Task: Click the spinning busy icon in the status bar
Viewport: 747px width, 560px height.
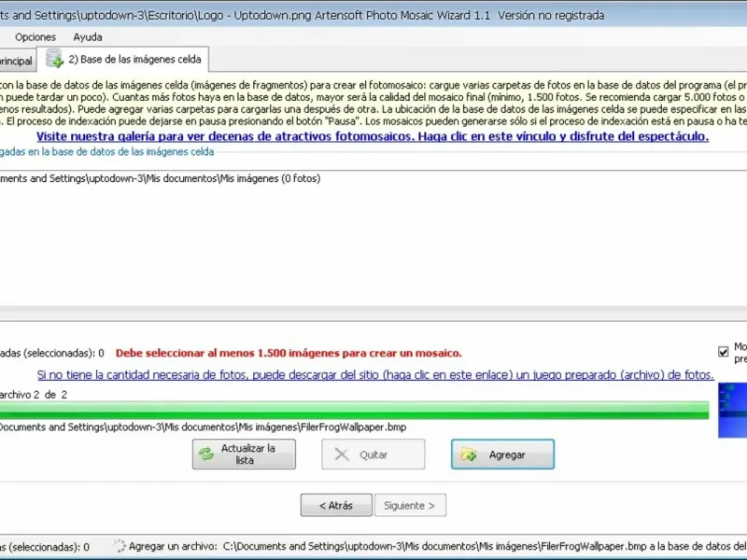Action: point(120,546)
